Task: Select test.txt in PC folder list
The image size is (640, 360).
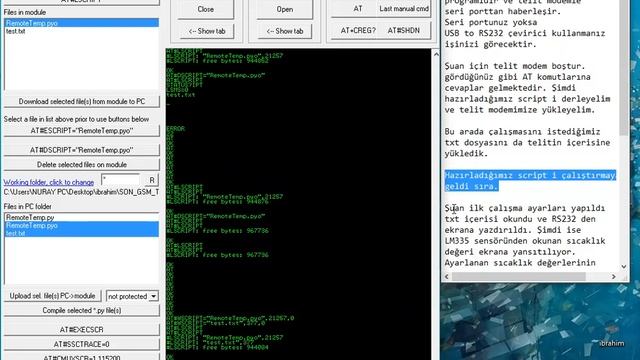Action: click(82, 233)
